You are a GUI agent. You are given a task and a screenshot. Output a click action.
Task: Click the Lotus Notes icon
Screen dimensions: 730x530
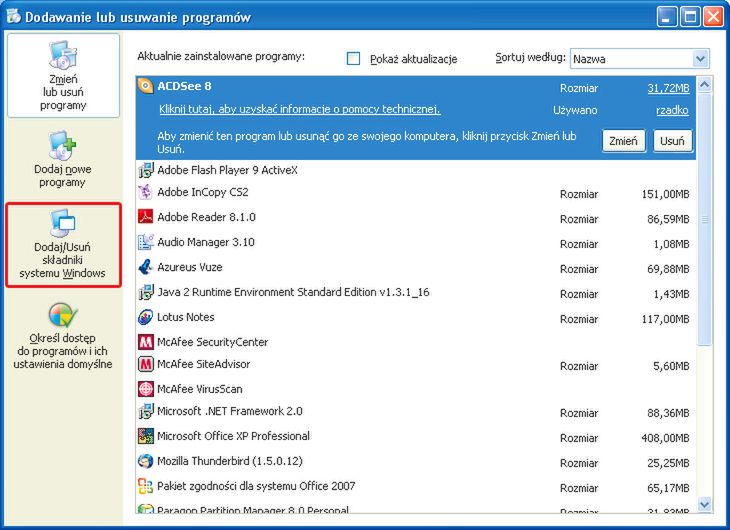144,317
